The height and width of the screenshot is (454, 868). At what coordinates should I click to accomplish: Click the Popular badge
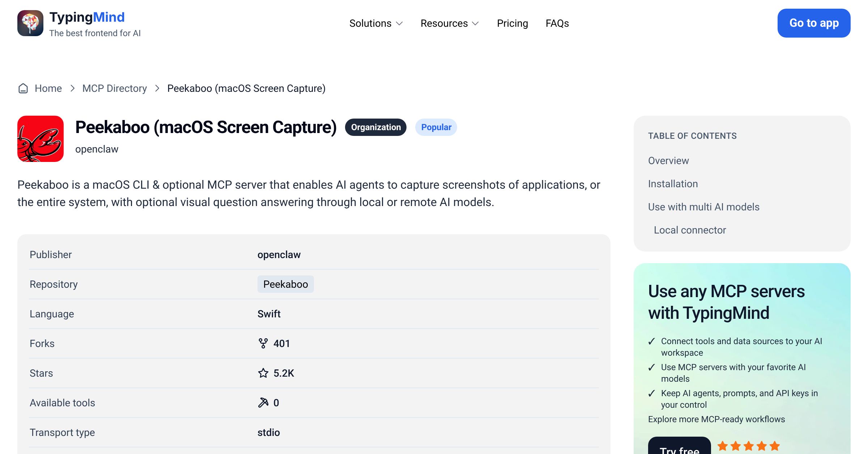tap(436, 127)
